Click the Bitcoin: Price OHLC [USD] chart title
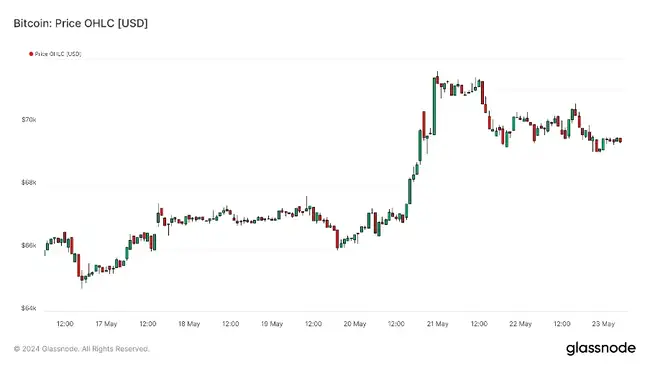The width and height of the screenshot is (650, 365). click(x=80, y=23)
